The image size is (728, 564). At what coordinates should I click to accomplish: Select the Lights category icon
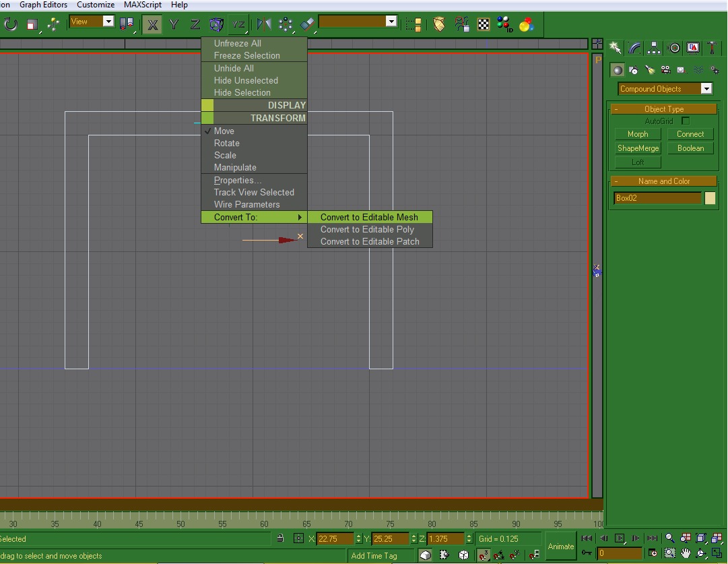point(649,70)
